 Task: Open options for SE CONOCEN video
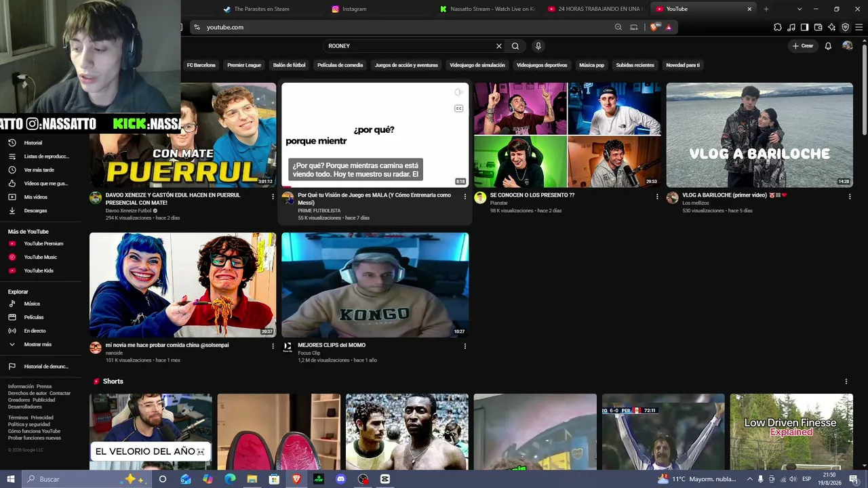click(657, 197)
